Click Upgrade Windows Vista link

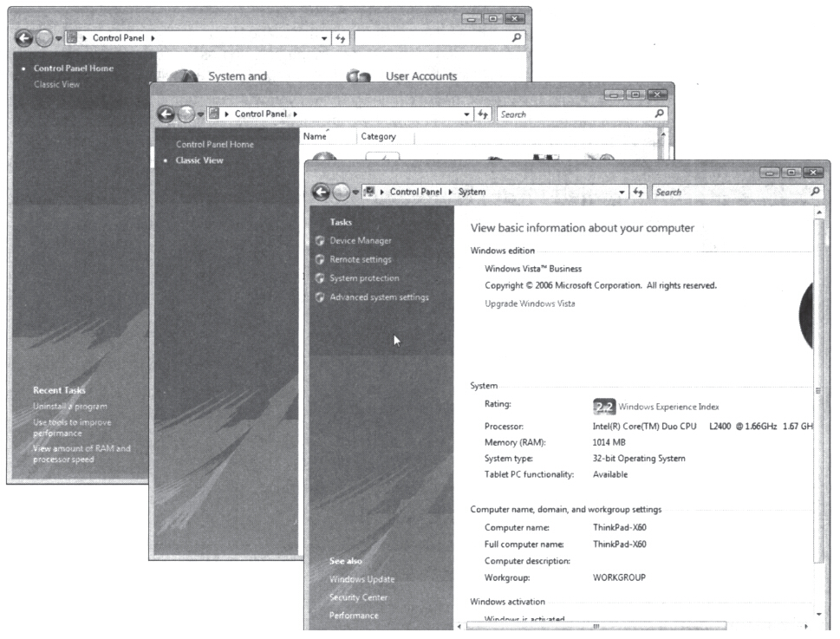pos(530,303)
